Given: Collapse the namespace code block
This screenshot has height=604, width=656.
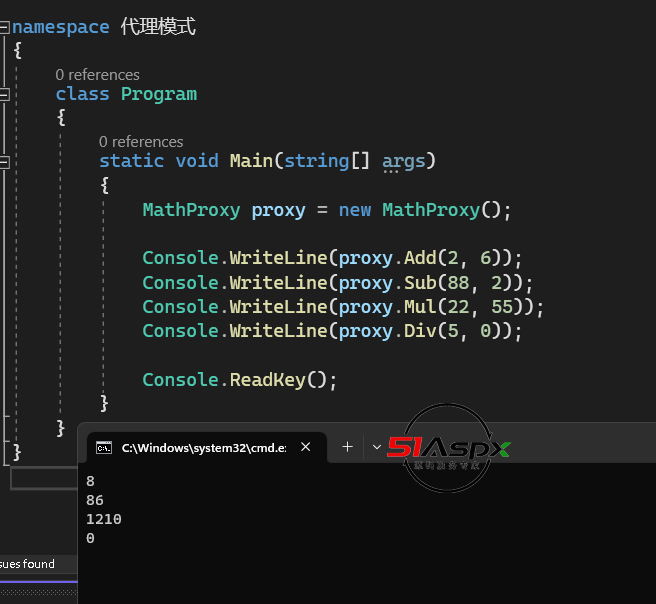Looking at the screenshot, I should (x=5, y=28).
